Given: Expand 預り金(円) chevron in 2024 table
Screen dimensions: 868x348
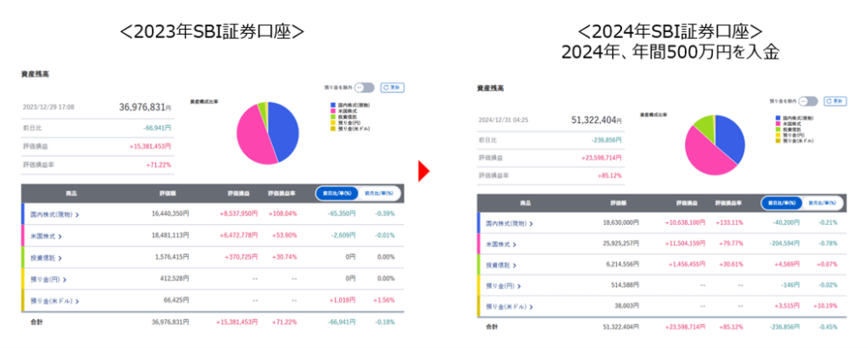Looking at the screenshot, I should [x=520, y=286].
